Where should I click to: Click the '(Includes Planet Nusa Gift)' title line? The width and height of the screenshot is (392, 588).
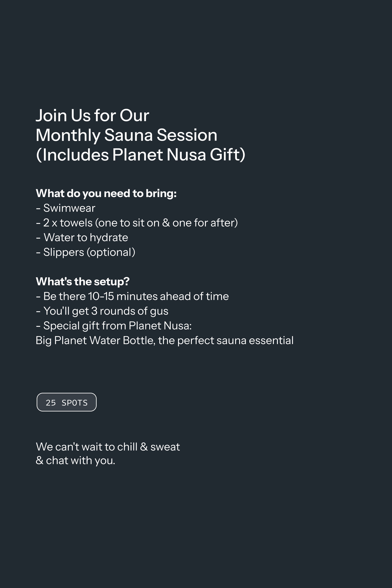click(x=141, y=155)
